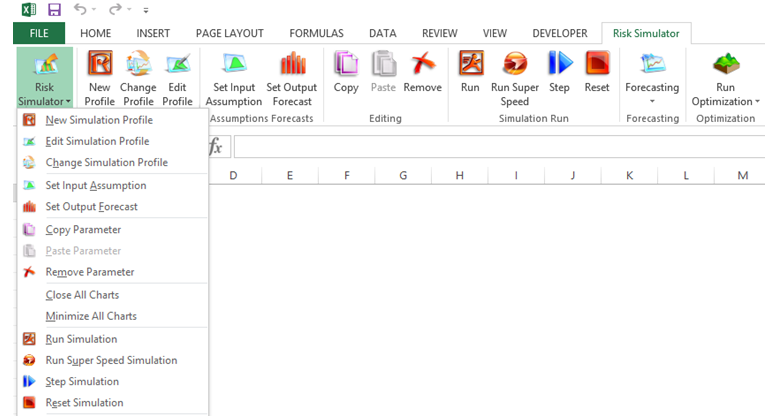Screen dimensions: 774x416
Task: Switch to the DATA tab
Action: tap(383, 33)
